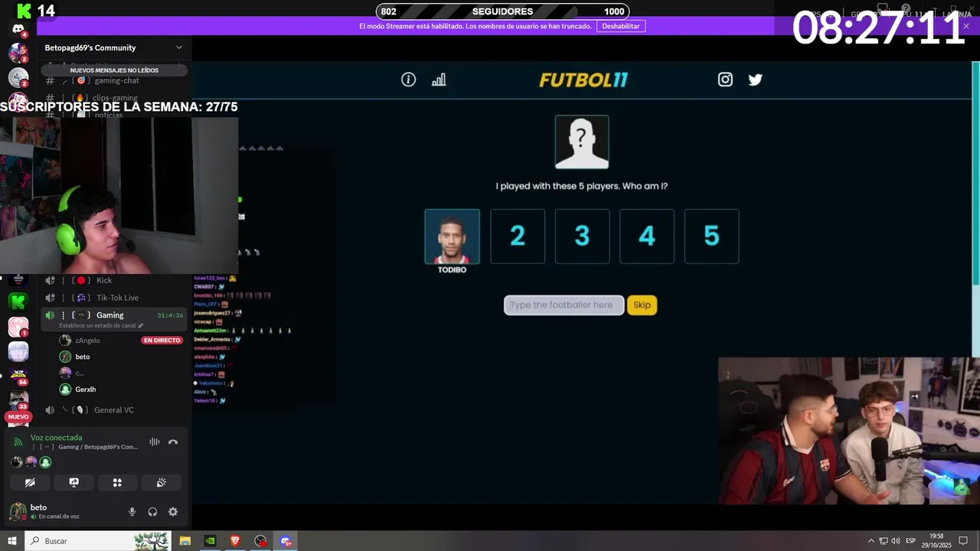The height and width of the screenshot is (551, 980).
Task: Toggle noise suppression waveform icon
Action: (x=155, y=442)
